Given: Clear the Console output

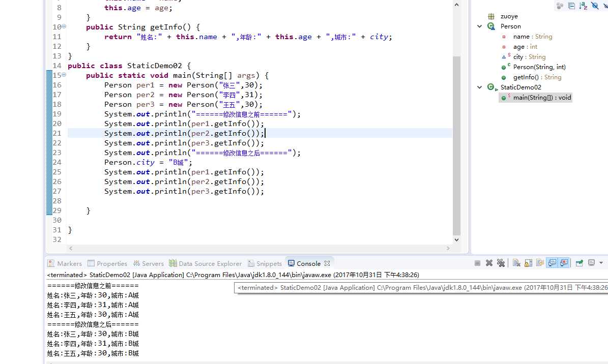Looking at the screenshot, I should [516, 263].
